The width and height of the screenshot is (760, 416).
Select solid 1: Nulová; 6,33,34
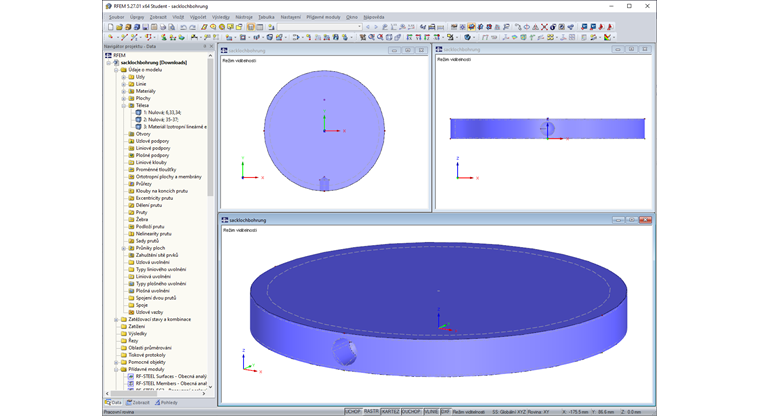tap(162, 112)
